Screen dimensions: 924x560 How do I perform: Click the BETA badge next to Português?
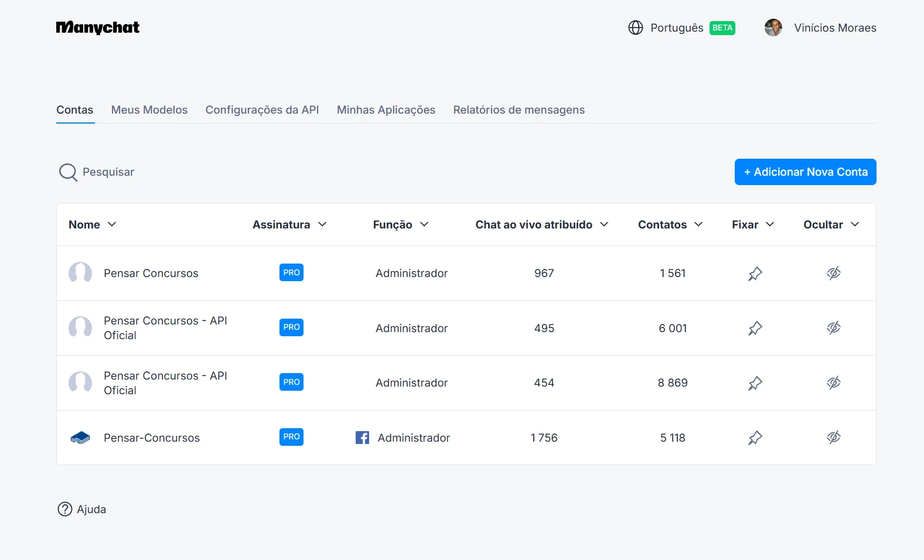[722, 28]
